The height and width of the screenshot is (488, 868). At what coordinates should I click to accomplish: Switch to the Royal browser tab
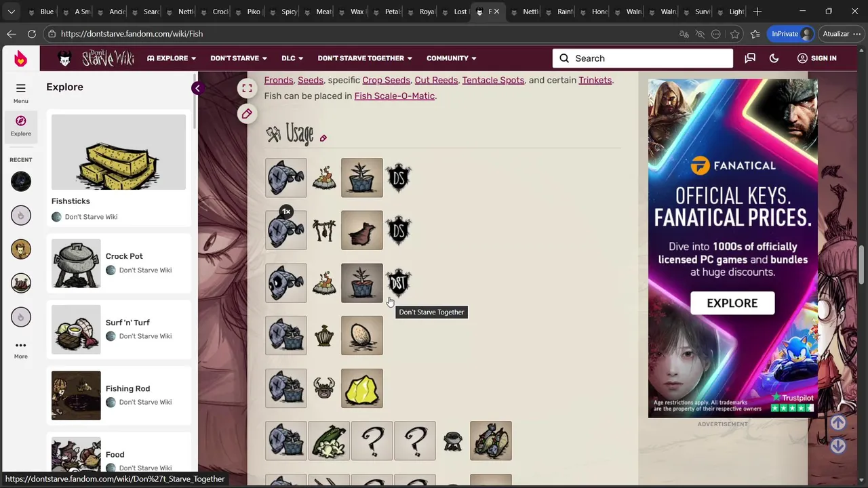point(420,12)
